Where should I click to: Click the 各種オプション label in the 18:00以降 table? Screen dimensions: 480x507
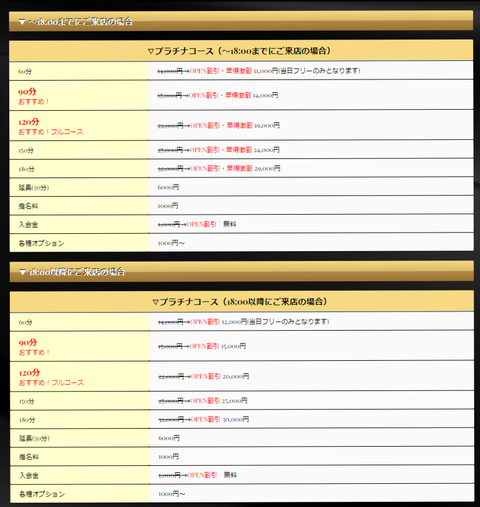(42, 494)
